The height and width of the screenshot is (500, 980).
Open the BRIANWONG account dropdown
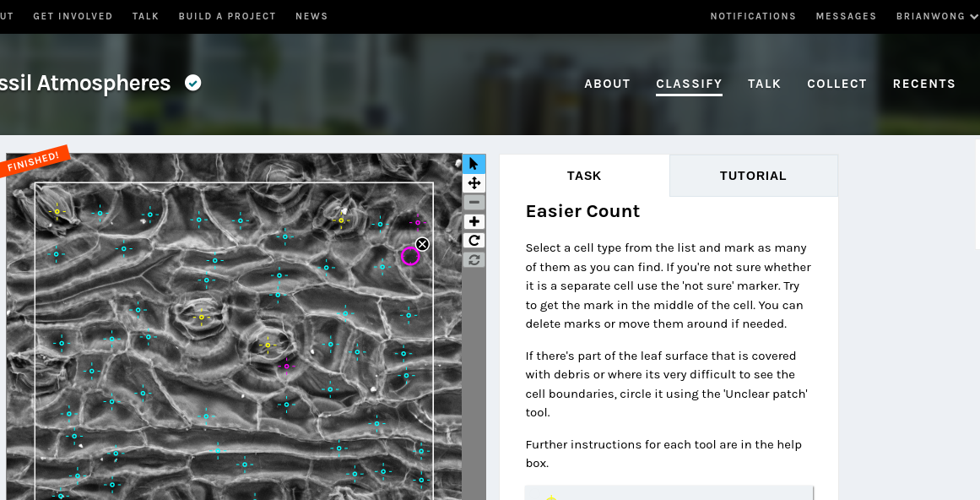(x=937, y=16)
